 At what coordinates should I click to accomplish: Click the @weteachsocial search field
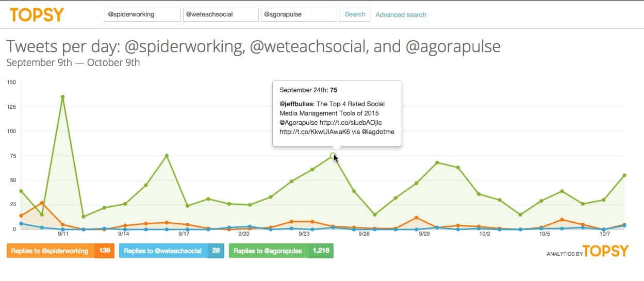[x=221, y=14]
